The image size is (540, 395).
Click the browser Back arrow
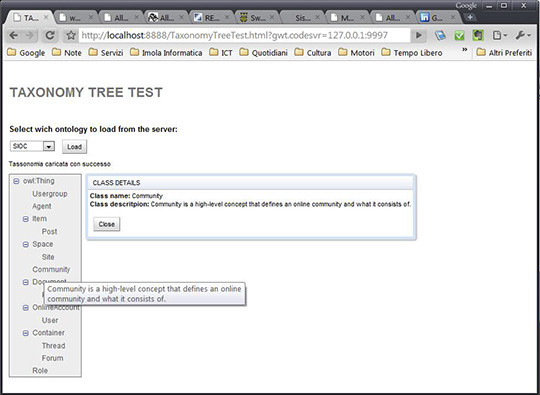tap(14, 35)
